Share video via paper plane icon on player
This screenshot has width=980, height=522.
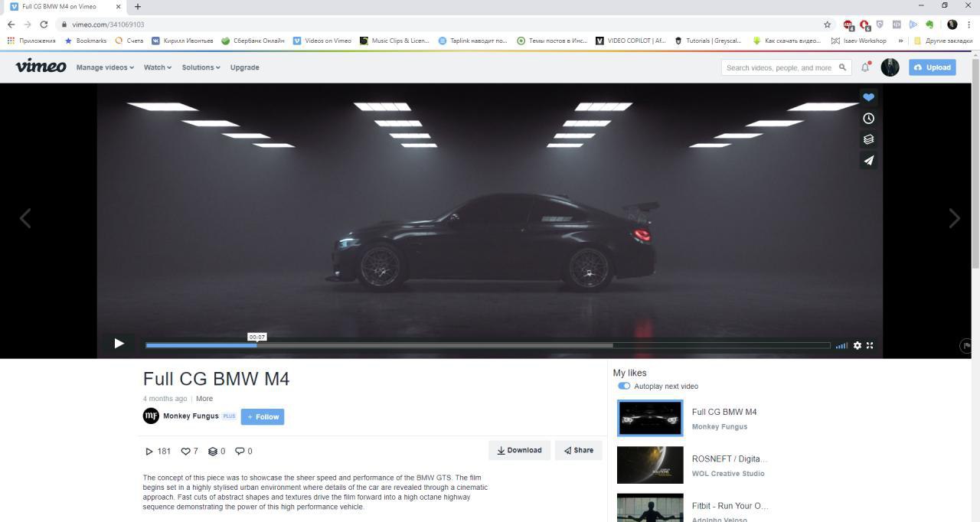868,161
